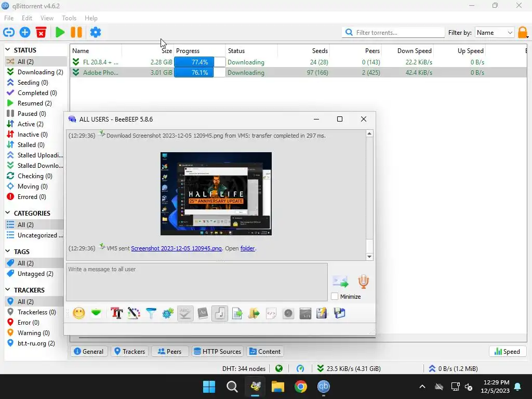The image size is (532, 399).
Task: Toggle BeeBEEP Return-key-to-send button
Action: (220, 313)
